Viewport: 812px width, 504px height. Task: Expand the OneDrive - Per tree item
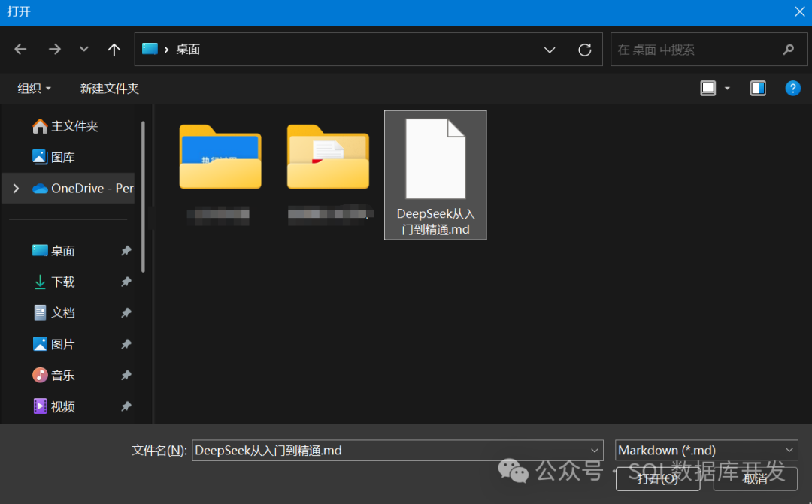14,189
